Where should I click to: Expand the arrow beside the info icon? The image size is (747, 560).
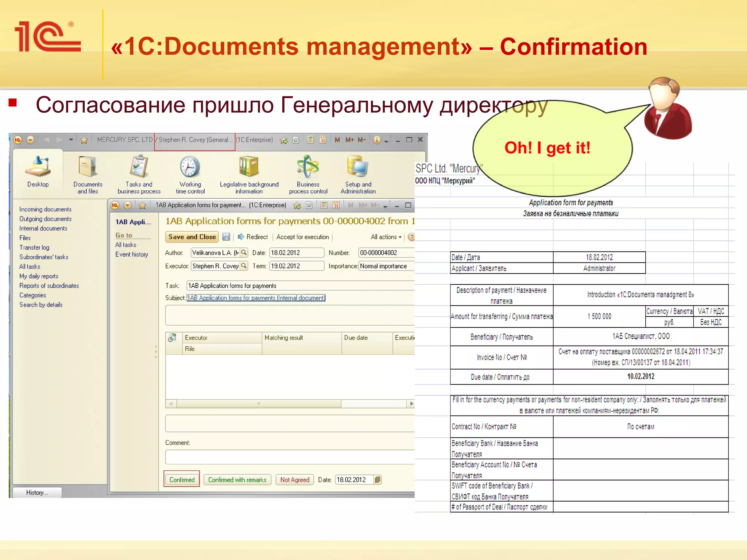[x=386, y=141]
